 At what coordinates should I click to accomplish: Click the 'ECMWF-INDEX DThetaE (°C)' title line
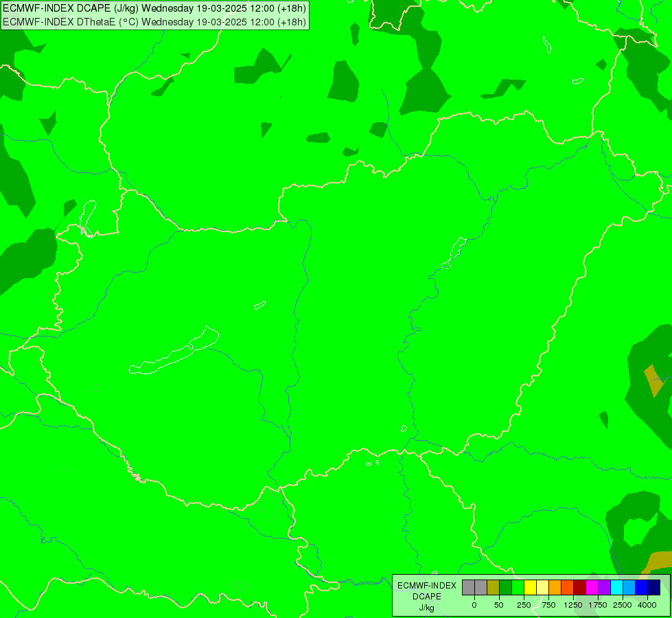click(154, 22)
